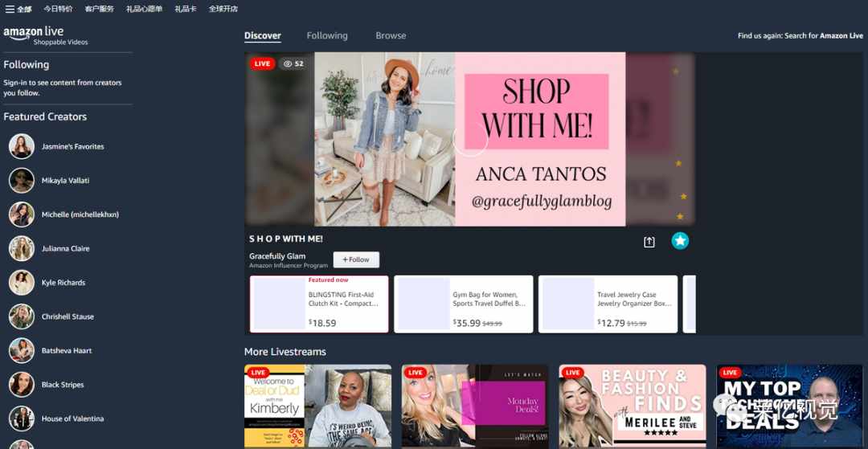The width and height of the screenshot is (868, 449).
Task: Open House of Valentina creator name
Action: [72, 418]
